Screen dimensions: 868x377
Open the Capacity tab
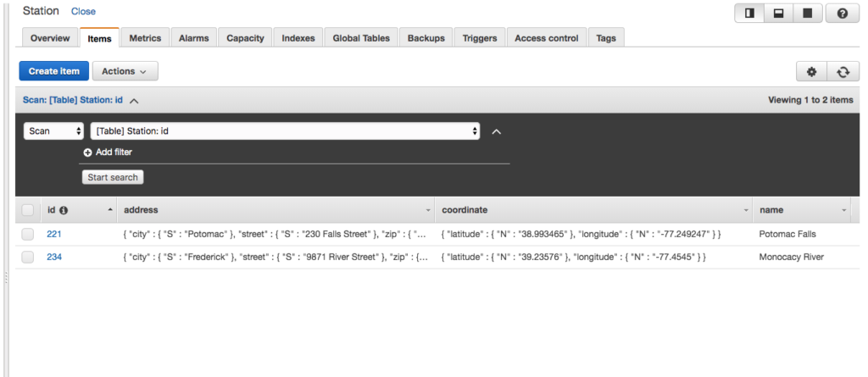tap(245, 38)
